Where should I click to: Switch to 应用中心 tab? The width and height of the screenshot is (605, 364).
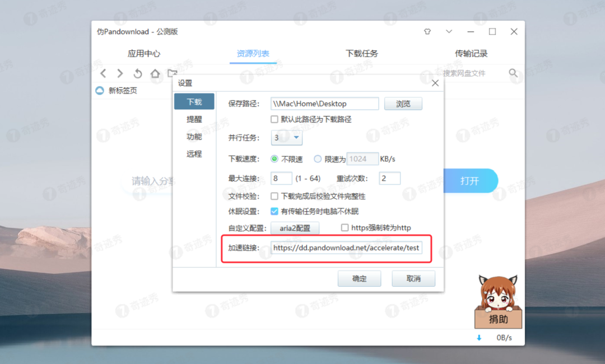(144, 54)
